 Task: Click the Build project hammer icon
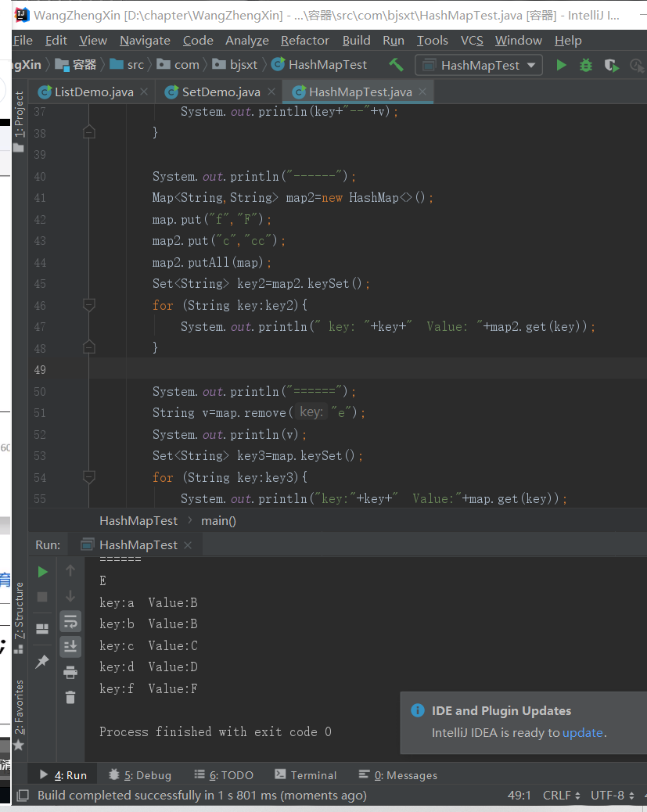click(397, 65)
